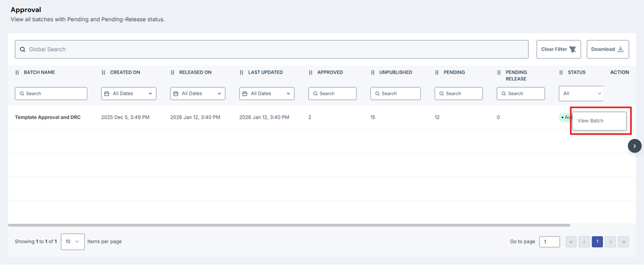Image resolution: width=644 pixels, height=265 pixels.
Task: Click the Download arrow icon
Action: [620, 49]
